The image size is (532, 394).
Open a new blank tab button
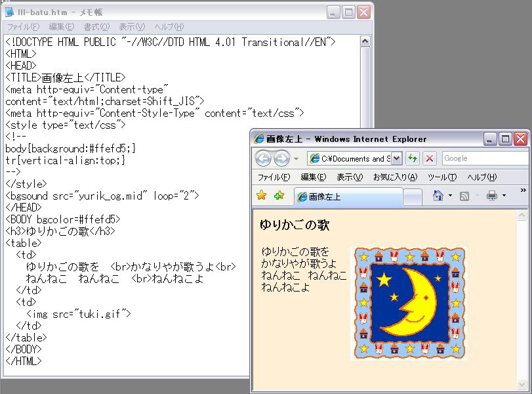click(413, 197)
